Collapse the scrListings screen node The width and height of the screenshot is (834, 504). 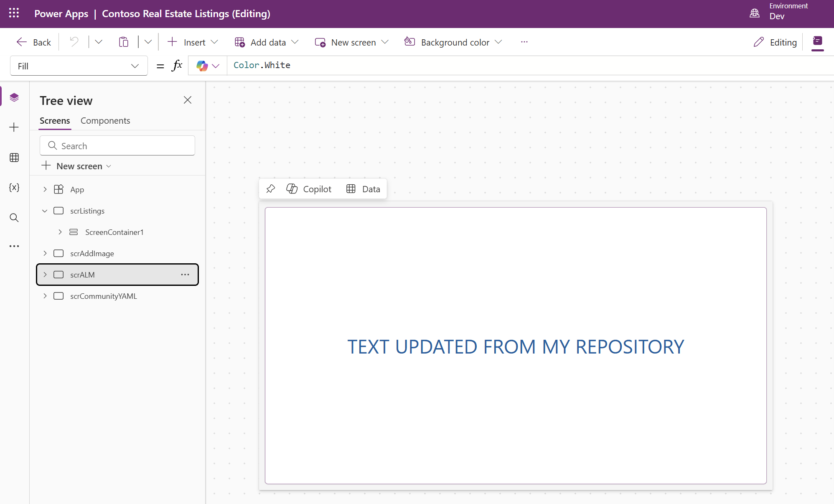[x=45, y=211]
